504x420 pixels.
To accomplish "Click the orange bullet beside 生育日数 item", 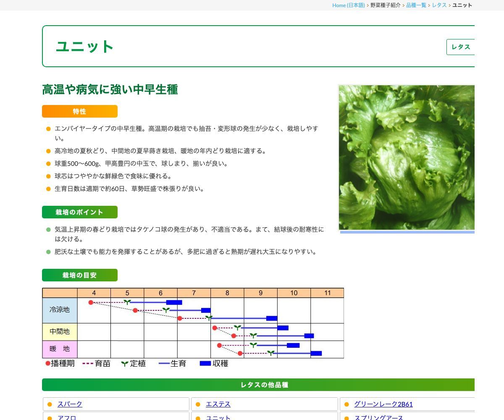I will 48,189.
